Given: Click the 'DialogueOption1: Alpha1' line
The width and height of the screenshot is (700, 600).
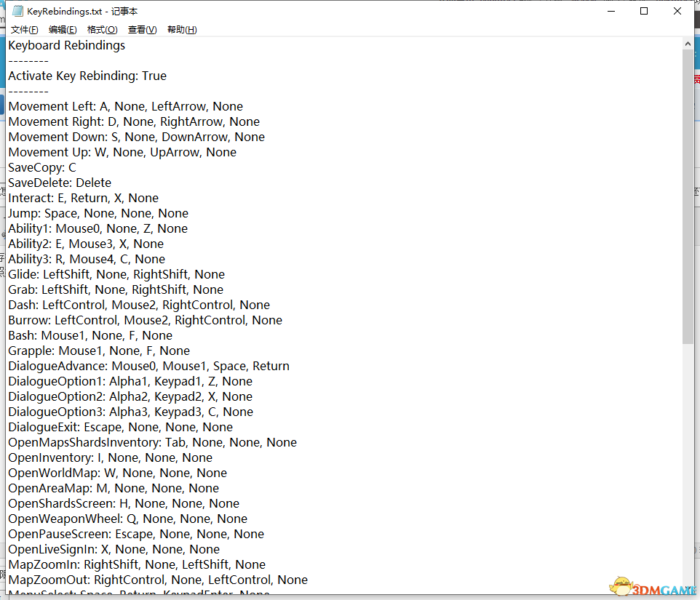Looking at the screenshot, I should click(130, 381).
